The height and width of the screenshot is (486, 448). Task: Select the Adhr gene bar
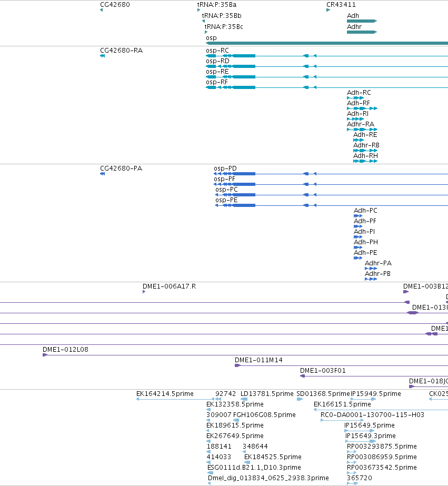tap(362, 32)
